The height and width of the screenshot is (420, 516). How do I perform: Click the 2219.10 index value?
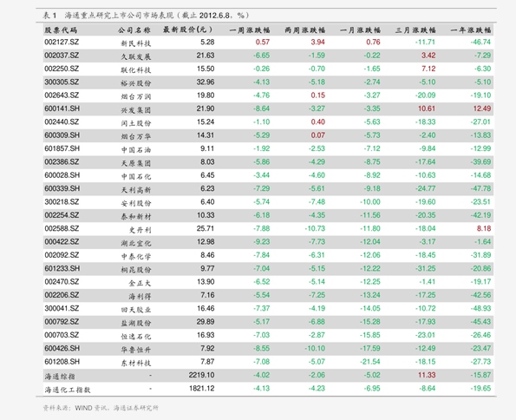click(201, 375)
